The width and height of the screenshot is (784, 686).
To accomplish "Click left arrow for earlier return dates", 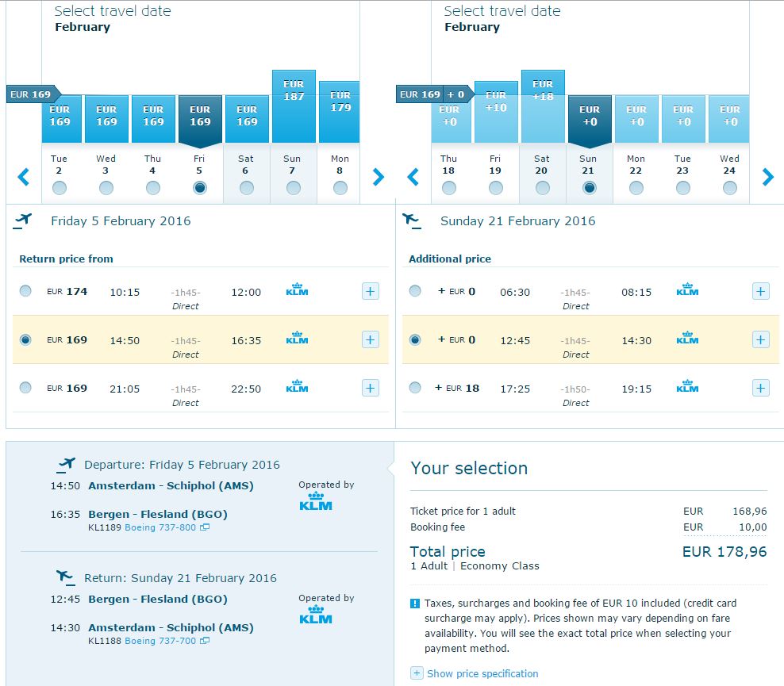I will tap(413, 177).
